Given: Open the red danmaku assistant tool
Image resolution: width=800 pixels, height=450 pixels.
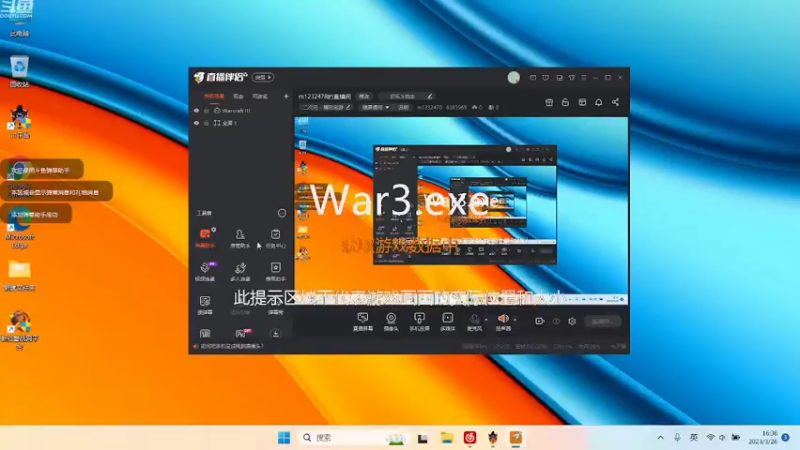Looking at the screenshot, I should tap(205, 238).
